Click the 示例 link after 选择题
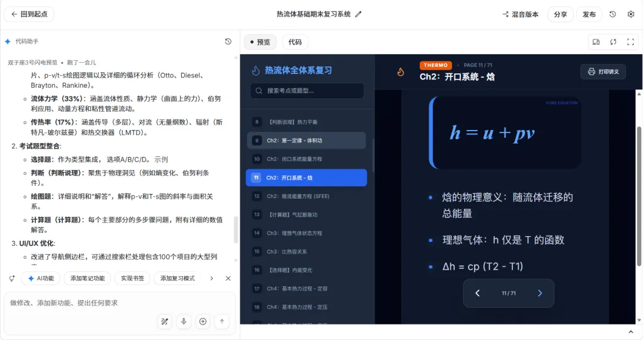The width and height of the screenshot is (644, 340). (x=161, y=159)
